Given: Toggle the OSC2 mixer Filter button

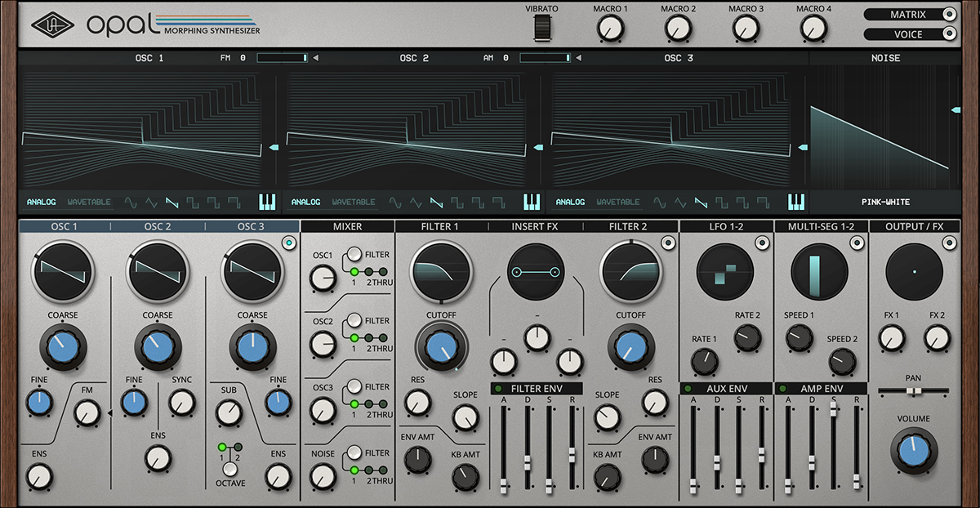Looking at the screenshot, I should (x=354, y=321).
